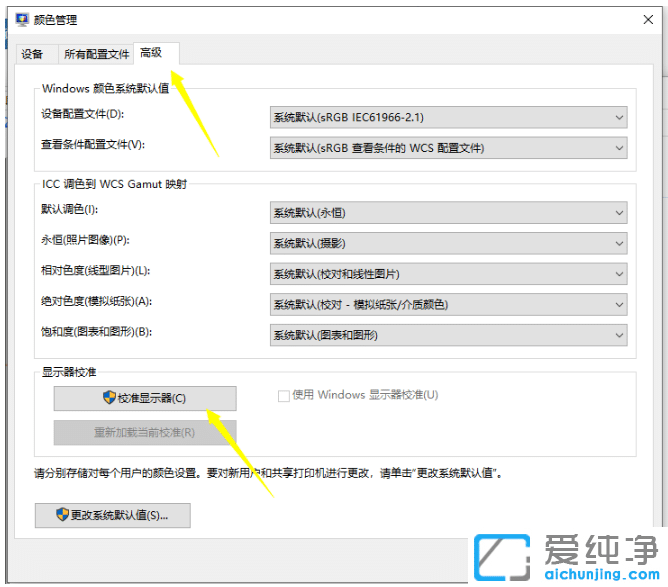This screenshot has width=668, height=587.
Task: Open the 设备配置文件 dropdown
Action: (448, 118)
